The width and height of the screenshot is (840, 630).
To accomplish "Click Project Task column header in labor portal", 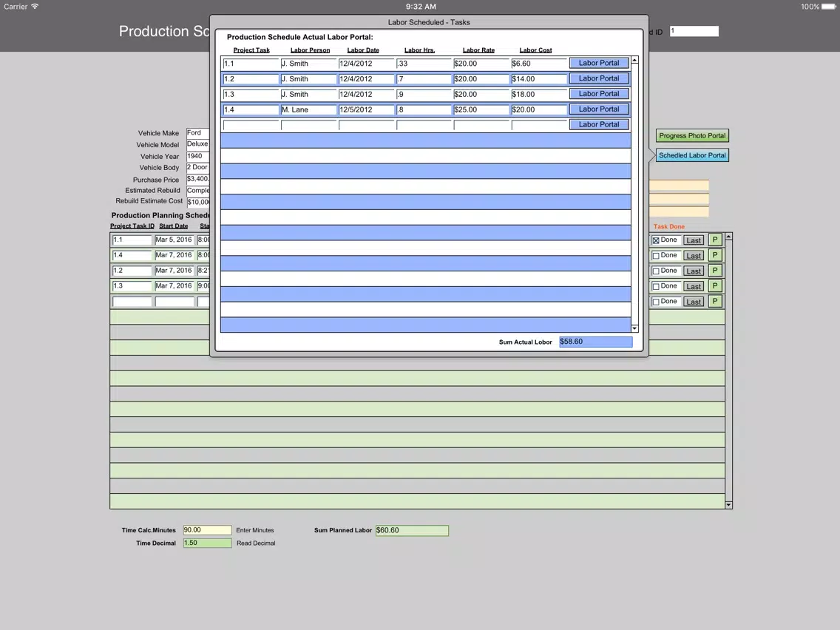I will pyautogui.click(x=251, y=50).
